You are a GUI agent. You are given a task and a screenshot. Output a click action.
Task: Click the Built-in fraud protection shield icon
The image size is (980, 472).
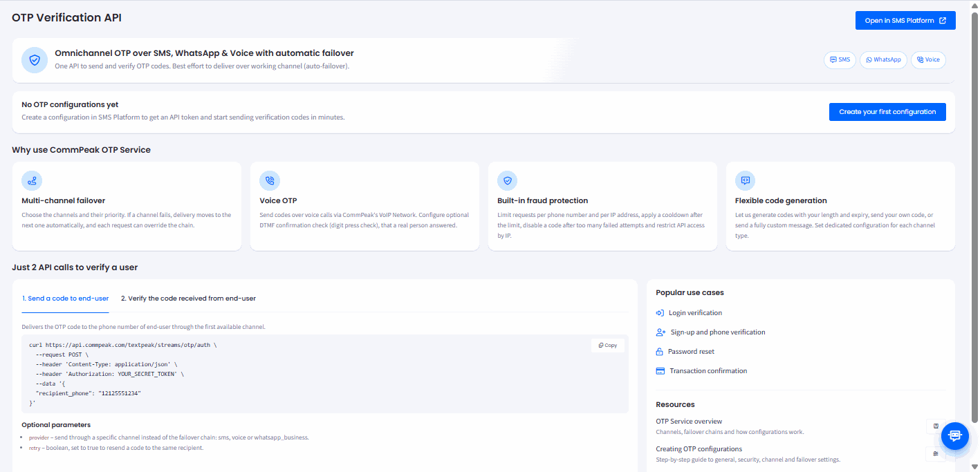coord(508,181)
